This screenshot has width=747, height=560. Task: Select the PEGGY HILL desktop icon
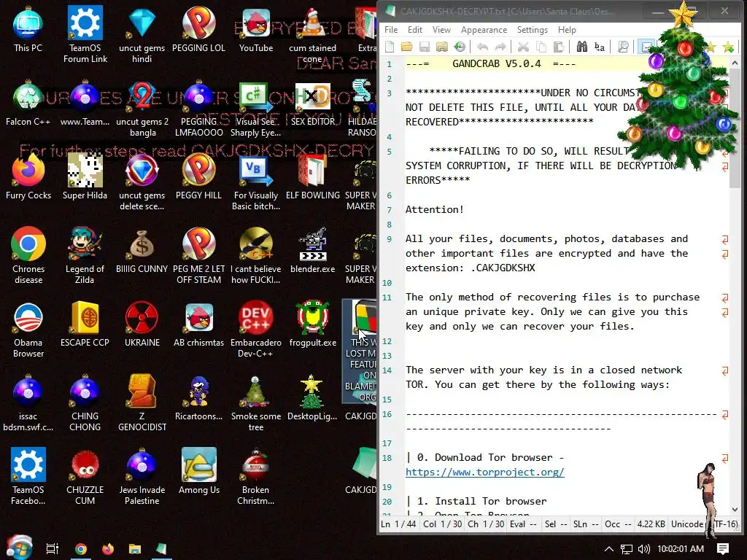point(198,177)
